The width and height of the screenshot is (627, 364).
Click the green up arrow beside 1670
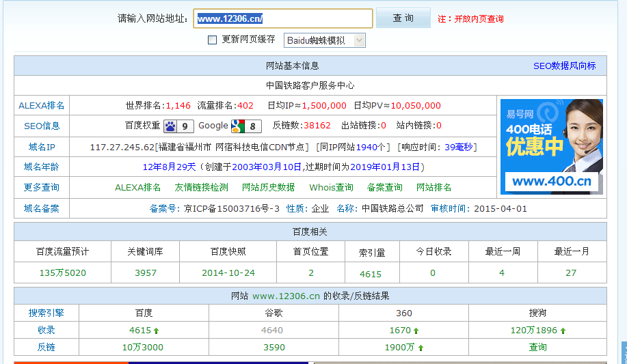416,331
